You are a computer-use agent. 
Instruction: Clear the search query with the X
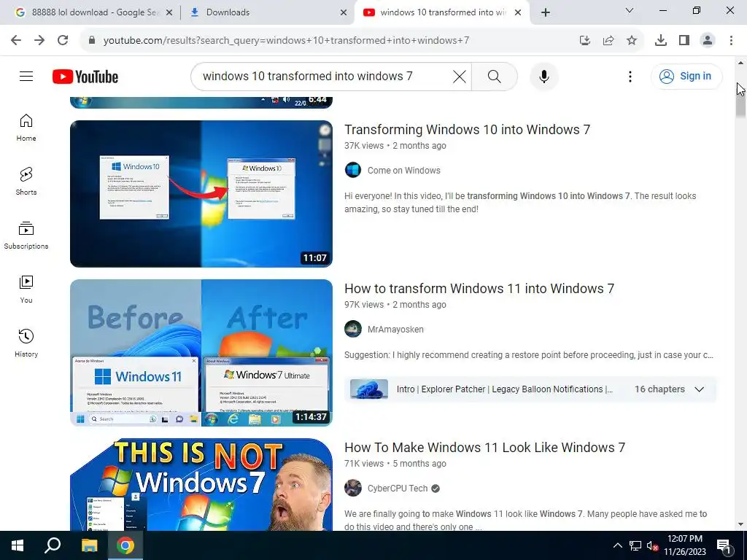pyautogui.click(x=460, y=76)
